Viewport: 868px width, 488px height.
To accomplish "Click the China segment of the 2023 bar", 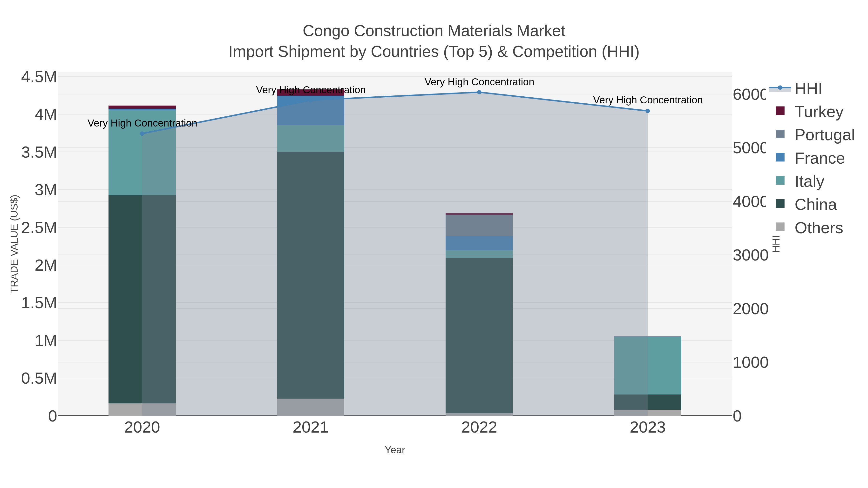I will (648, 402).
